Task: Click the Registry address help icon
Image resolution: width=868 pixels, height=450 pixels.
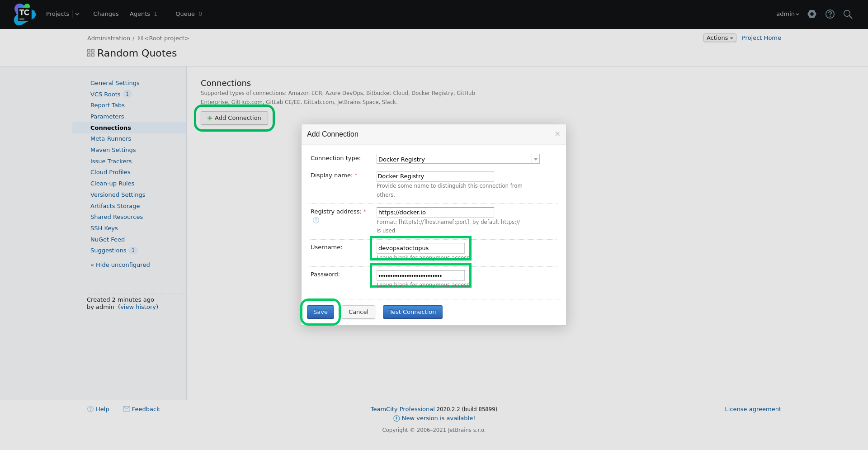Action: tap(316, 220)
